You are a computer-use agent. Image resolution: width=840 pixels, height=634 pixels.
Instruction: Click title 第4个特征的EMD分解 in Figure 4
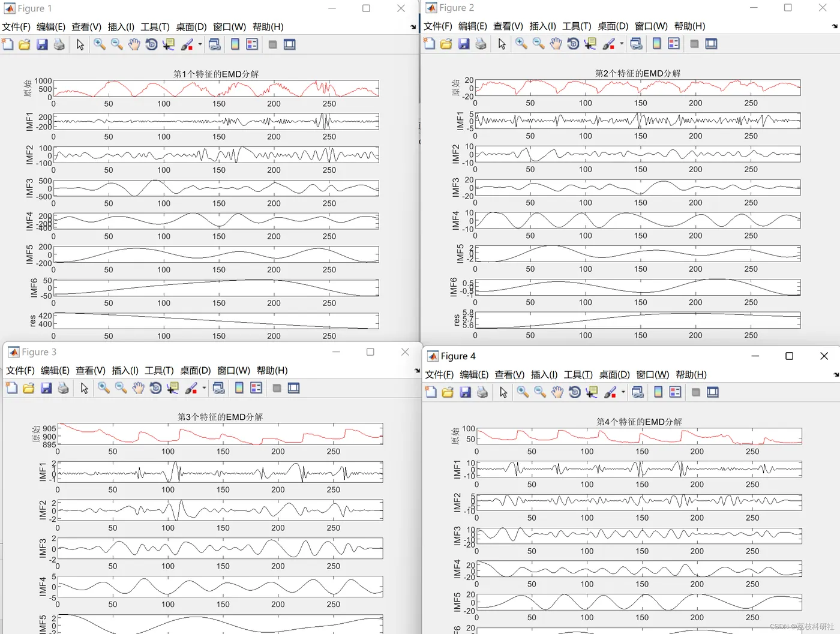pos(640,422)
